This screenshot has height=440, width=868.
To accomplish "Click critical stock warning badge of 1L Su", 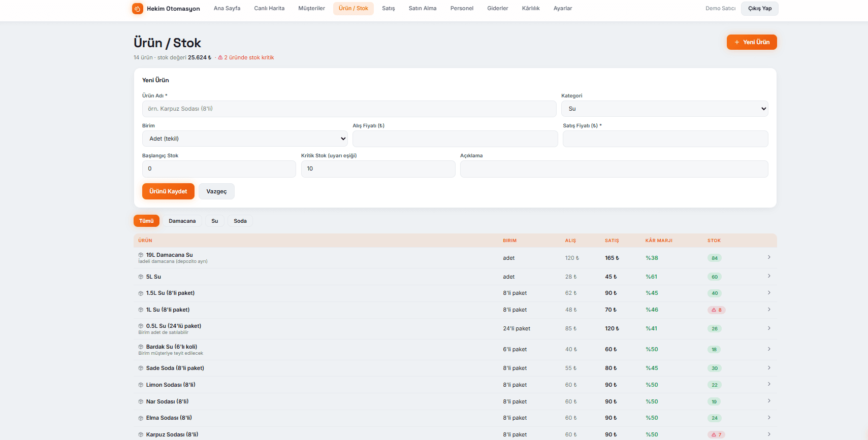I will pyautogui.click(x=716, y=310).
